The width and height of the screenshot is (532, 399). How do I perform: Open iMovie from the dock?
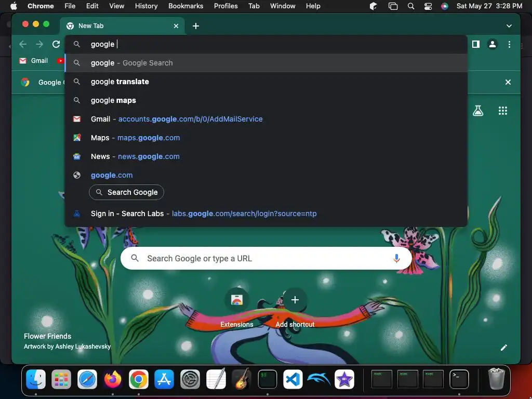(344, 379)
